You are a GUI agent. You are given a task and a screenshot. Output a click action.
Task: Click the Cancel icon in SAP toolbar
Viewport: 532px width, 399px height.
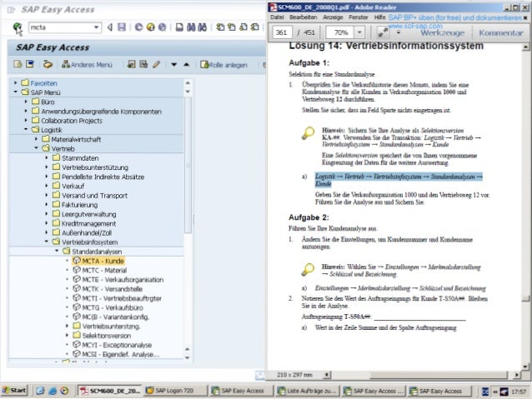162,27
